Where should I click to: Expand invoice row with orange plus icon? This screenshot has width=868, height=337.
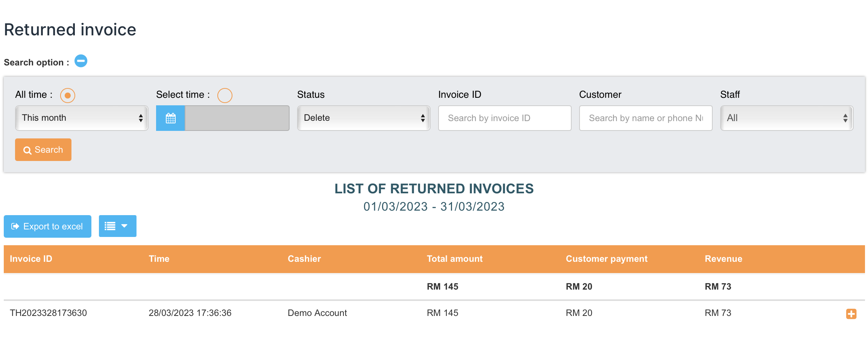(851, 314)
